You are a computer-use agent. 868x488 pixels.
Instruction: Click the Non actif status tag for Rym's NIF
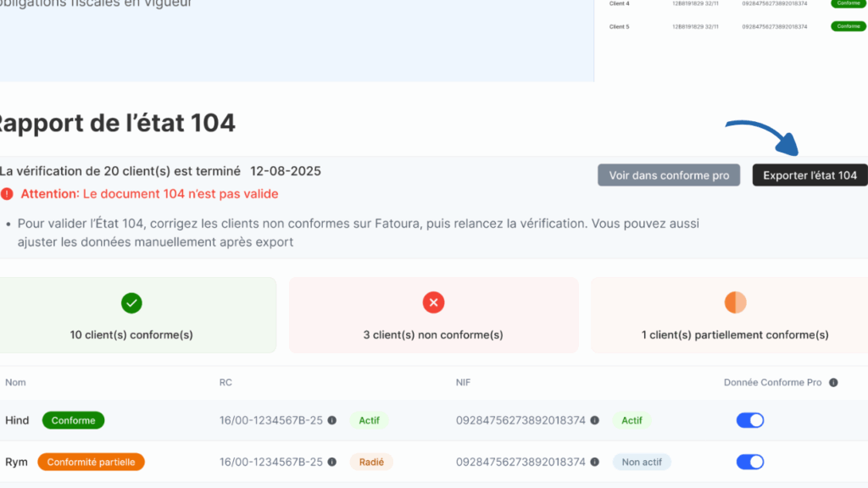tap(642, 462)
